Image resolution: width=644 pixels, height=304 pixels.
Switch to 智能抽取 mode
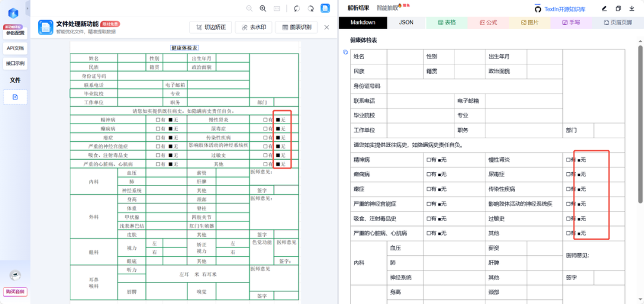tap(388, 8)
